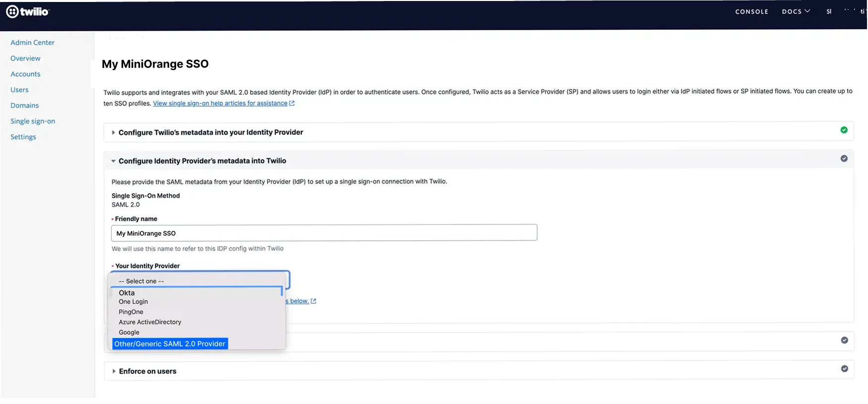Image resolution: width=868 pixels, height=404 pixels.
Task: Click the 'below.' help link
Action: coord(297,301)
